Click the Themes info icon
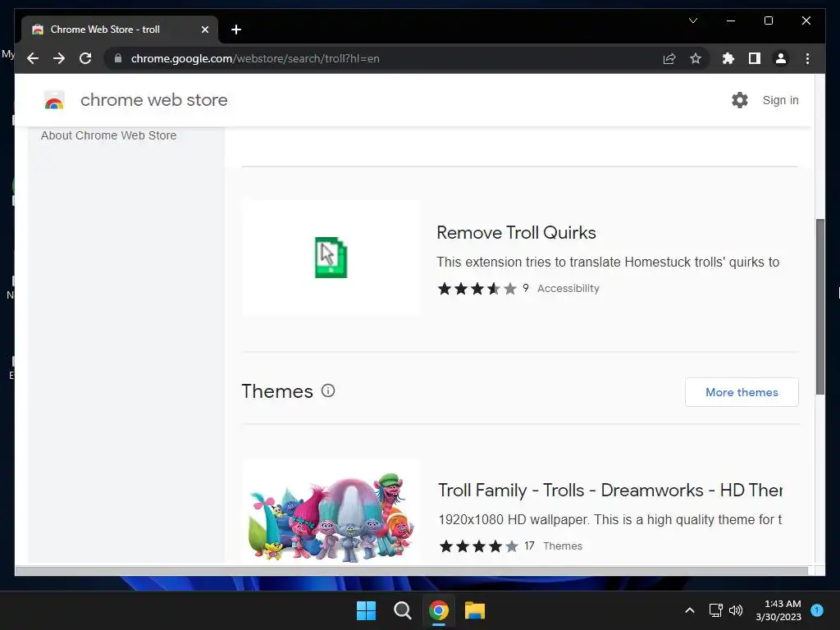This screenshot has width=840, height=630. click(328, 391)
